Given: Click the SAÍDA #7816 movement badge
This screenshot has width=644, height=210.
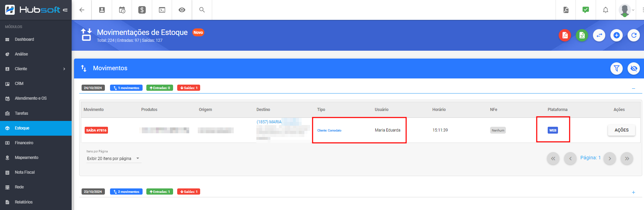Looking at the screenshot, I should pos(96,130).
